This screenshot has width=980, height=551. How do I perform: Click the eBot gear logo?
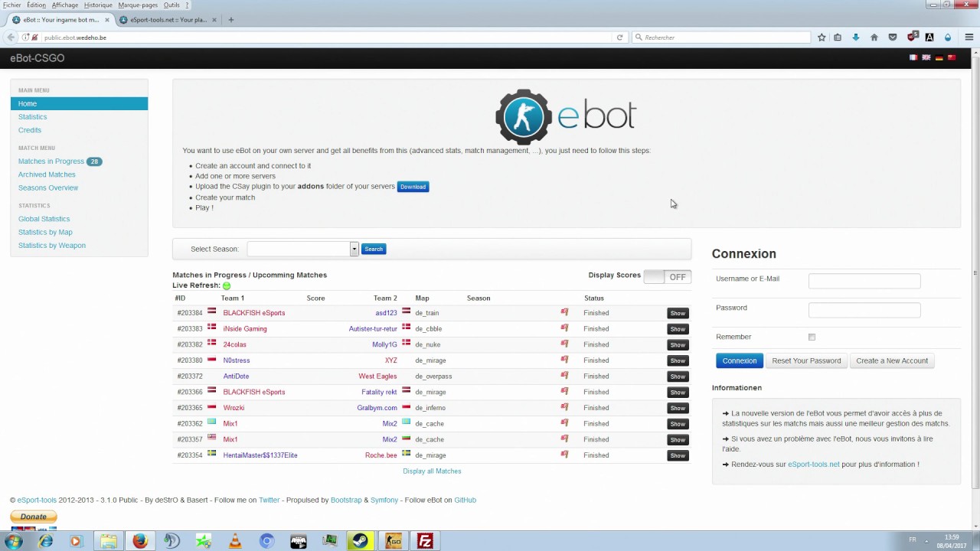[x=524, y=117]
